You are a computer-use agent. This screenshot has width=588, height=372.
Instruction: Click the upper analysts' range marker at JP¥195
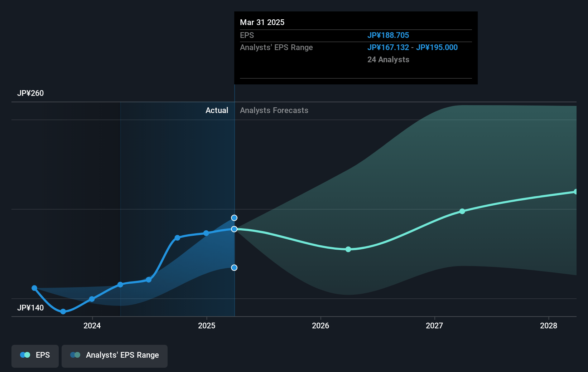234,218
